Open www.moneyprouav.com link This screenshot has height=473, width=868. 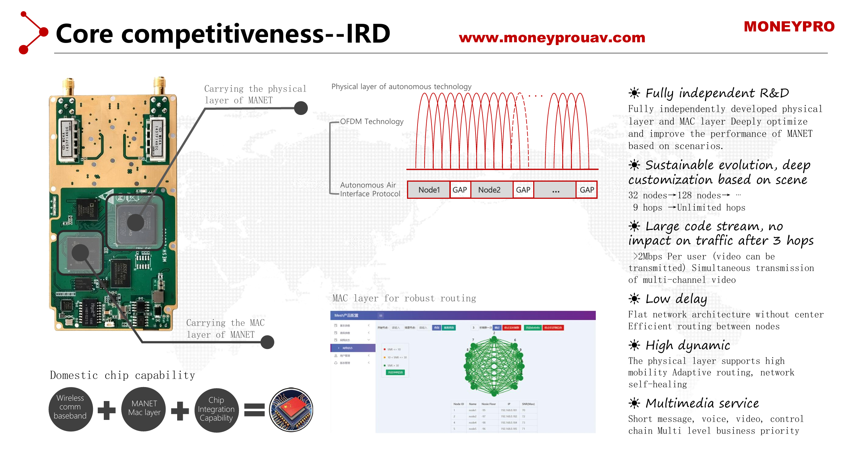[552, 38]
